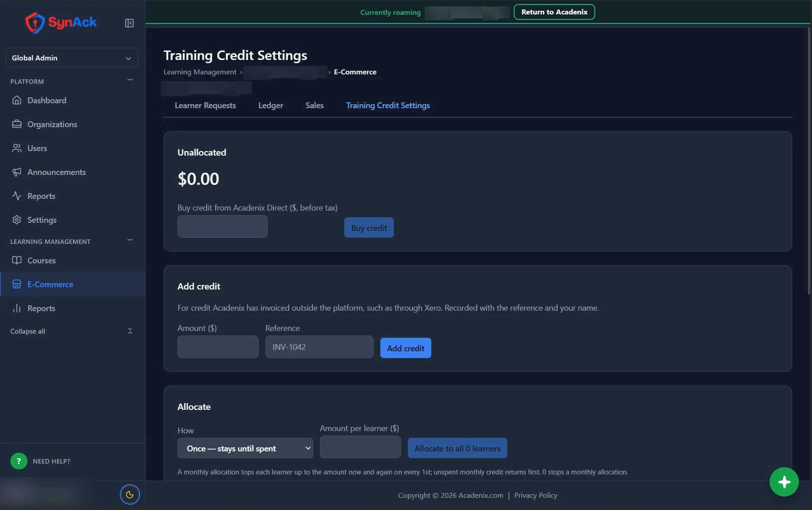812x510 pixels.
Task: Click the SynAck logo
Action: click(x=61, y=22)
